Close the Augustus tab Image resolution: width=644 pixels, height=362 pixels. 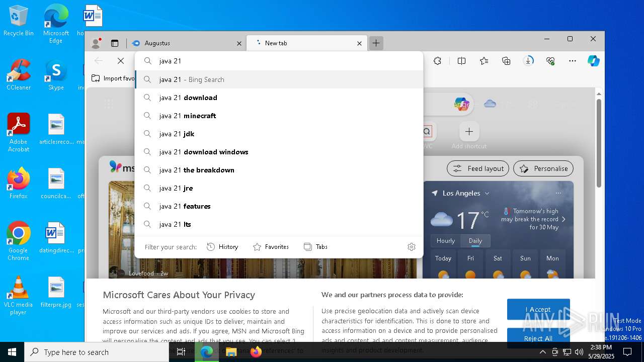tap(239, 43)
